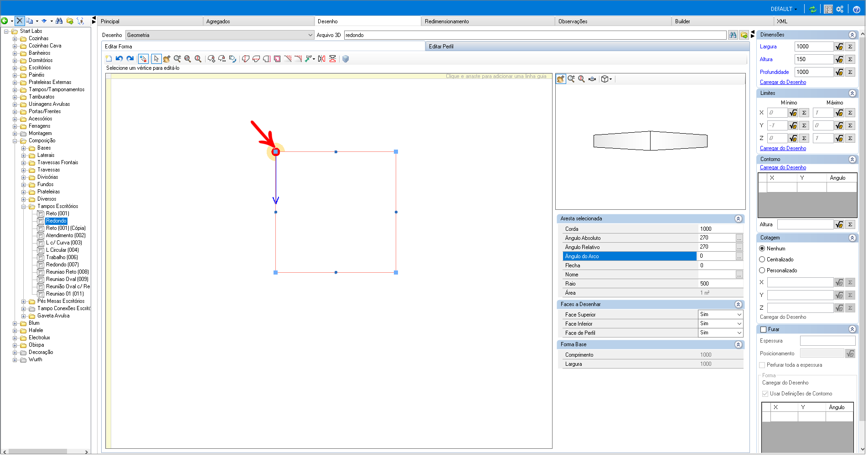Click the undo arrow in shape editor toolbar
Viewport: 868px width, 457px height.
pos(119,59)
